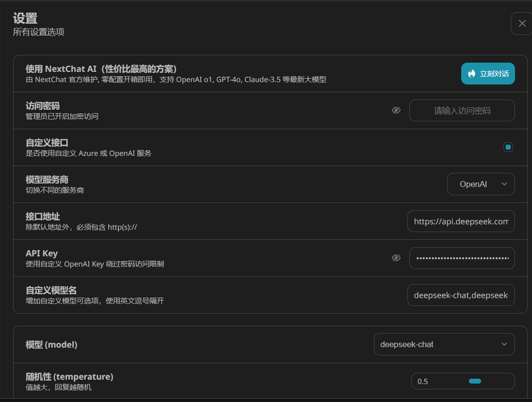532x402 pixels.
Task: Click the 所有设置选项 subtitle
Action: (x=39, y=32)
